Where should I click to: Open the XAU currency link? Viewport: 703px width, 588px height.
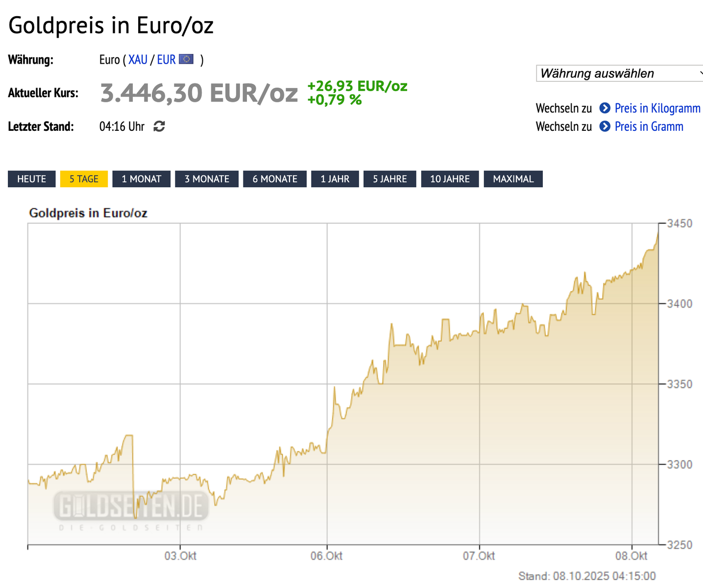tap(138, 60)
